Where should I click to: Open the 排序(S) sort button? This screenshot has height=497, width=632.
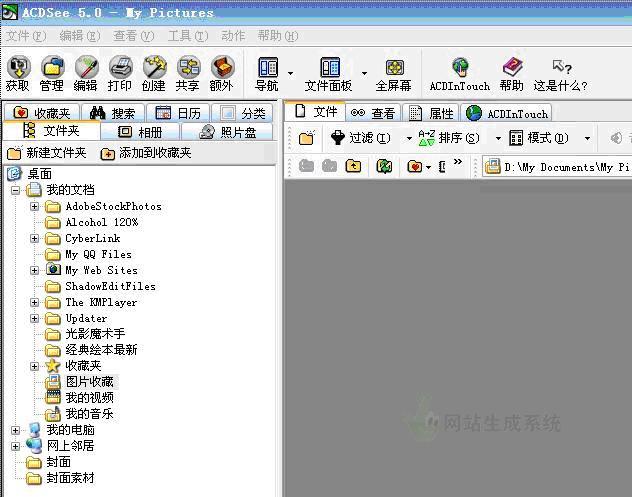(449, 138)
